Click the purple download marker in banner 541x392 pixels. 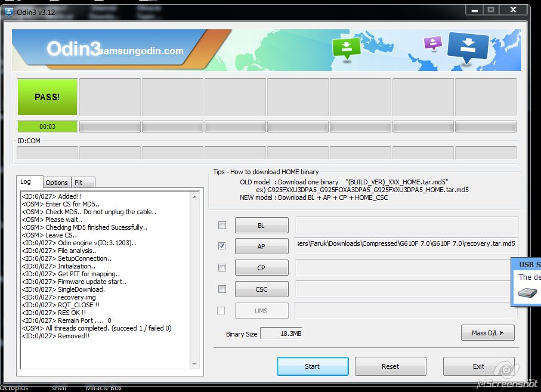point(432,43)
